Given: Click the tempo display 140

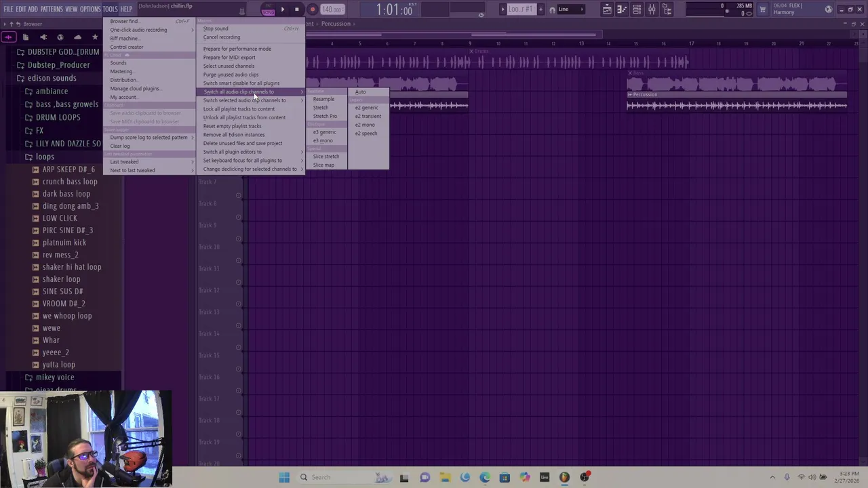Looking at the screenshot, I should coord(332,9).
